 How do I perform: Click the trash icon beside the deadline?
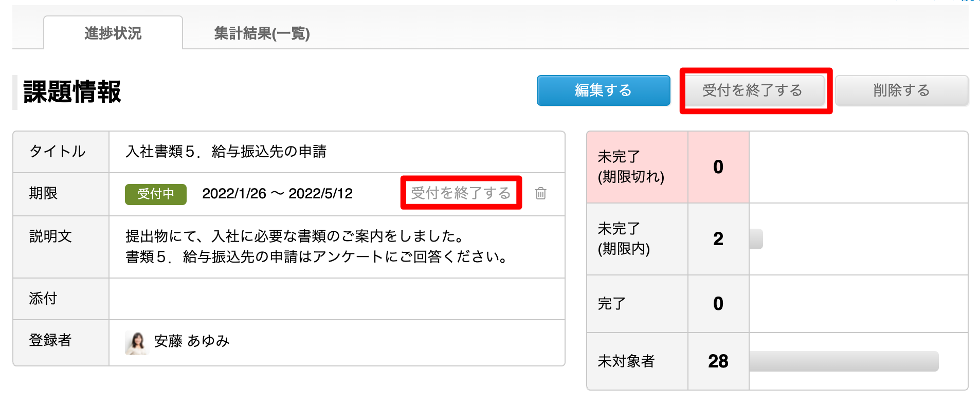[540, 193]
